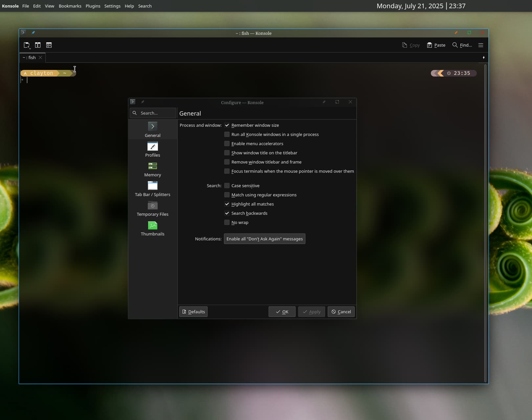Open the Find search tool
Screen dimensions: 532x420
point(462,45)
